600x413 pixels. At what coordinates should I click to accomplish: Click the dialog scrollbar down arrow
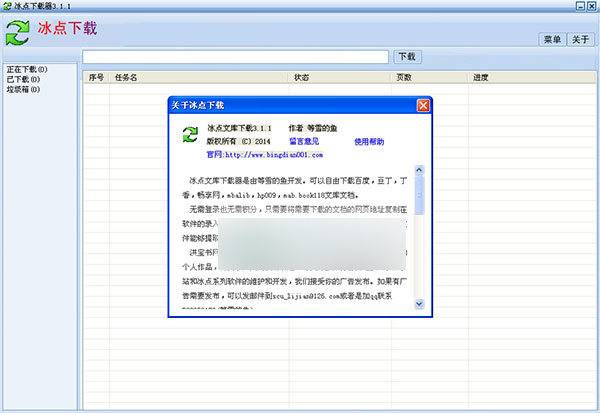(x=419, y=308)
